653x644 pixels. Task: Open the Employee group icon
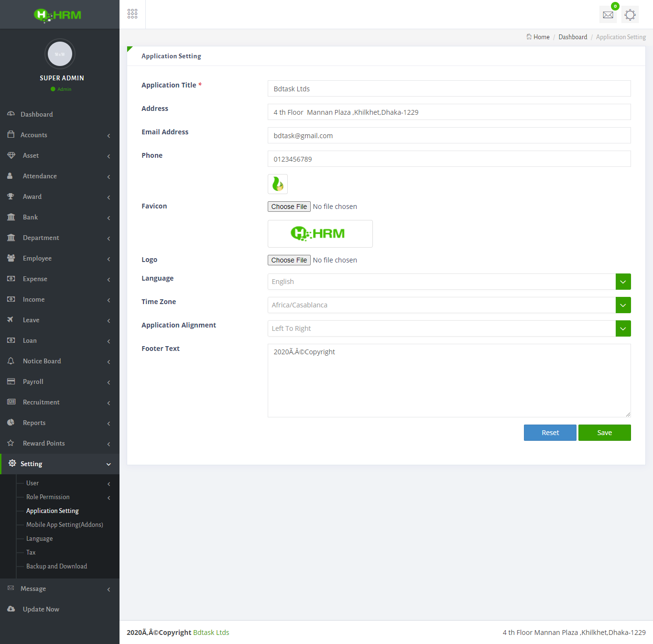click(11, 258)
